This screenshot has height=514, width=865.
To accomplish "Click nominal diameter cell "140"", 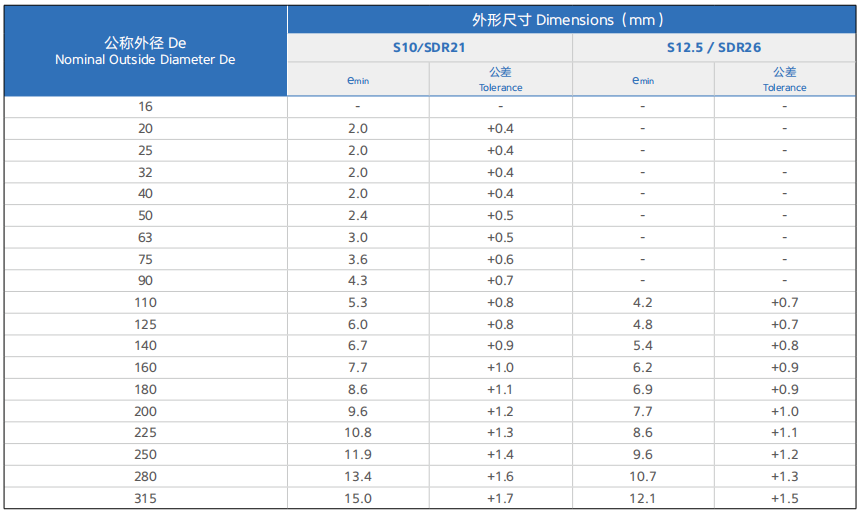I will point(146,346).
